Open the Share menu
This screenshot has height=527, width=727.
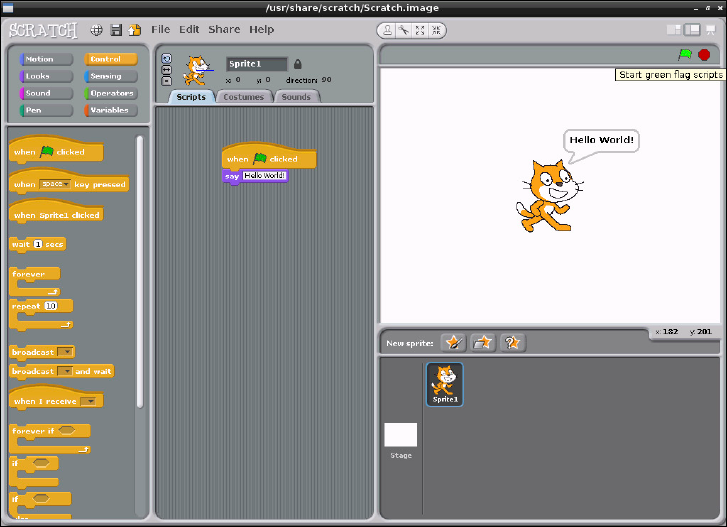click(x=224, y=30)
